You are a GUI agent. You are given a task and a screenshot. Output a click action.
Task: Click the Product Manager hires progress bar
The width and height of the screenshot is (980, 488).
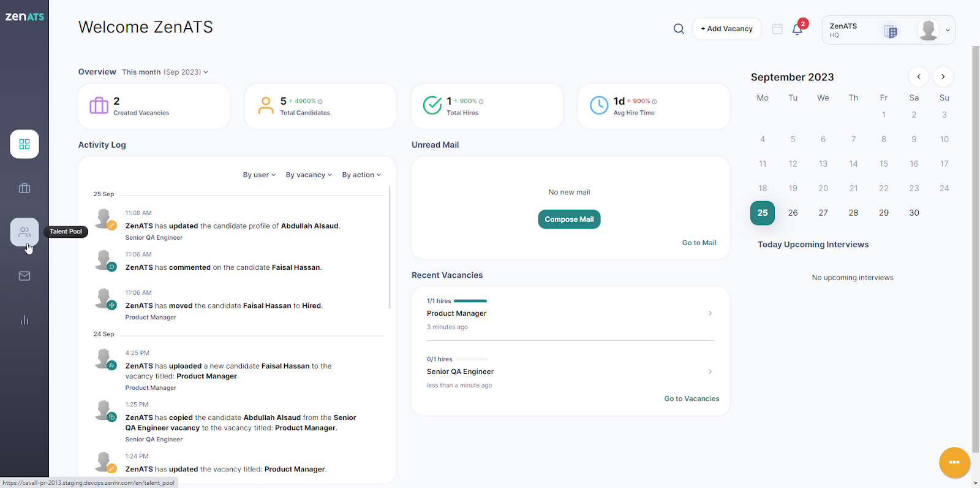[470, 301]
